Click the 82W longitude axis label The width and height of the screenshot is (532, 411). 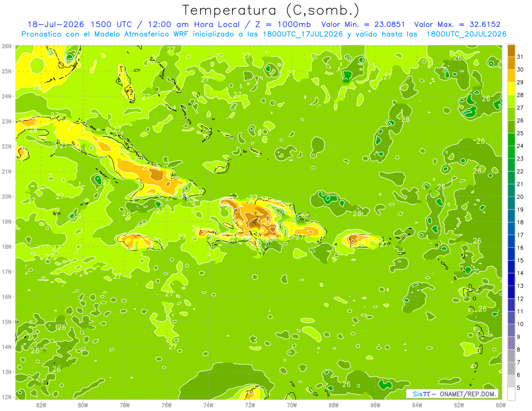pos(41,405)
